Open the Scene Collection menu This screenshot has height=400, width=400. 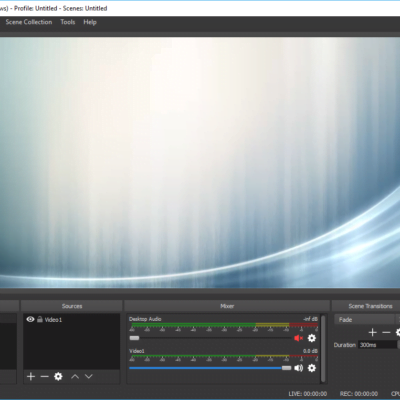[x=29, y=22]
